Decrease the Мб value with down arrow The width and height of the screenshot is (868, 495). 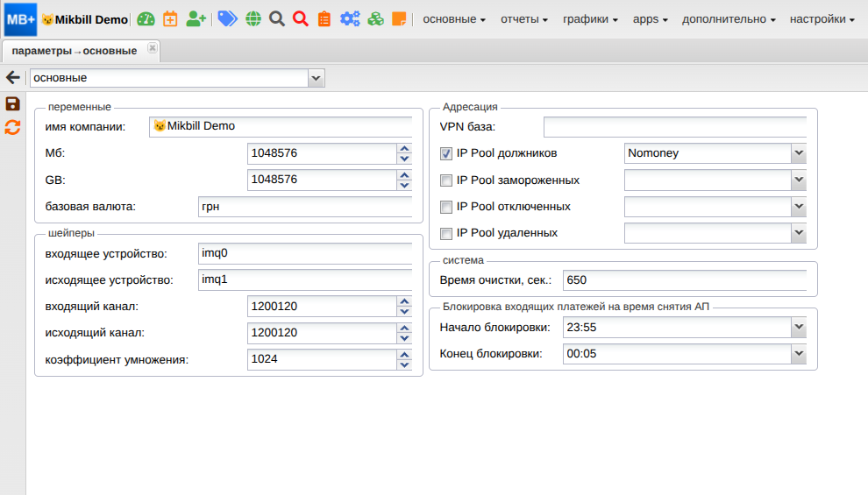405,159
